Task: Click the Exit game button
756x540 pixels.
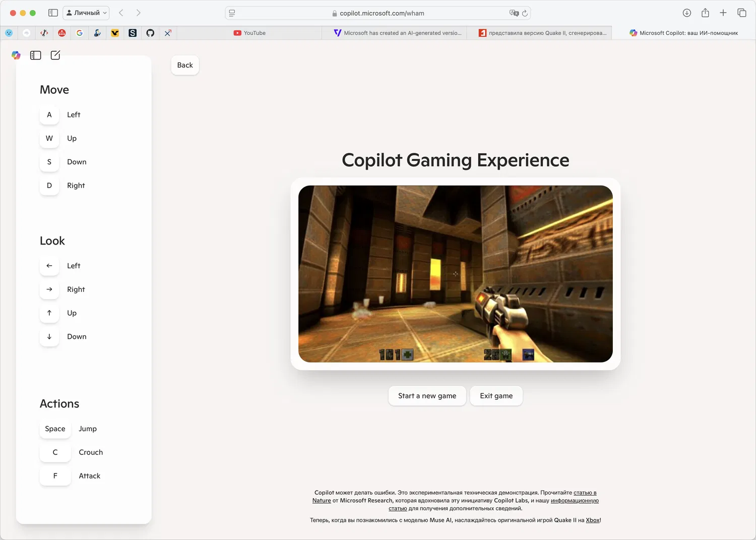Action: pyautogui.click(x=496, y=396)
